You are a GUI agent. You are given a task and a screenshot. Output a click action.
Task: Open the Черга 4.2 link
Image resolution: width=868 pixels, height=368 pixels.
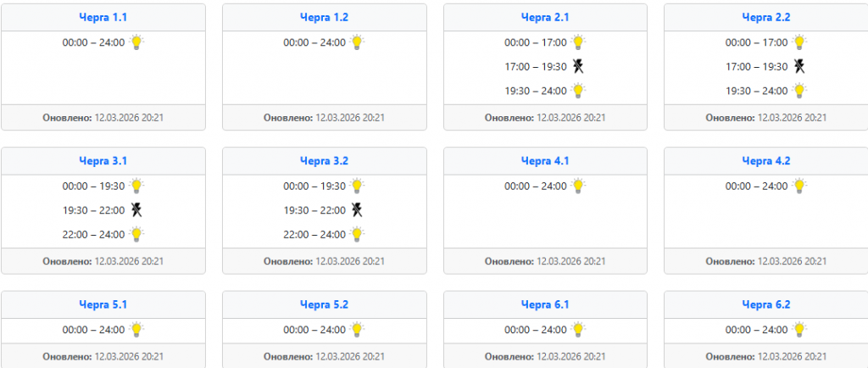(765, 160)
